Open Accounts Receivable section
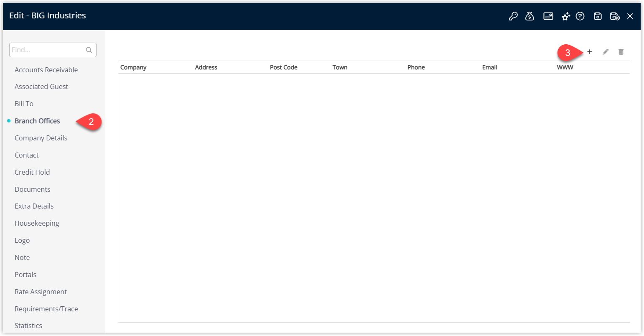 pyautogui.click(x=46, y=70)
